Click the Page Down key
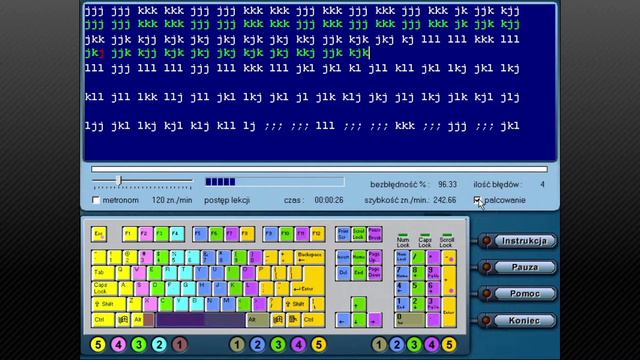The width and height of the screenshot is (640, 360). tap(375, 273)
